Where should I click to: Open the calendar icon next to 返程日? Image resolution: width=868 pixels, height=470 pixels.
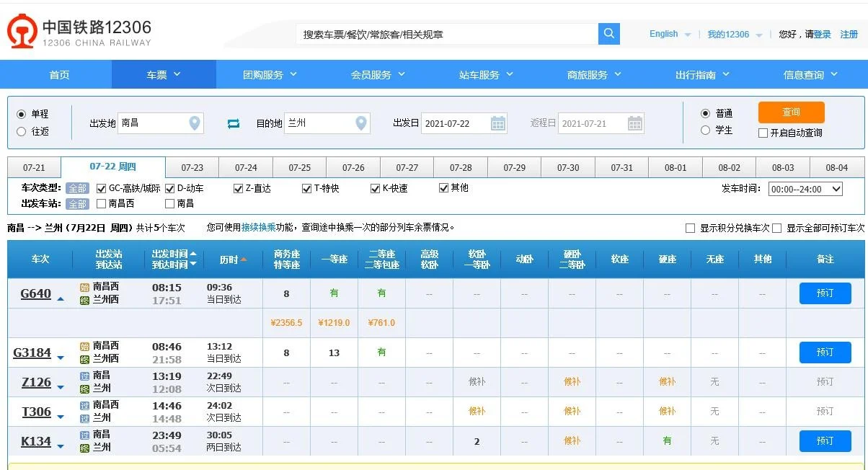coord(634,123)
